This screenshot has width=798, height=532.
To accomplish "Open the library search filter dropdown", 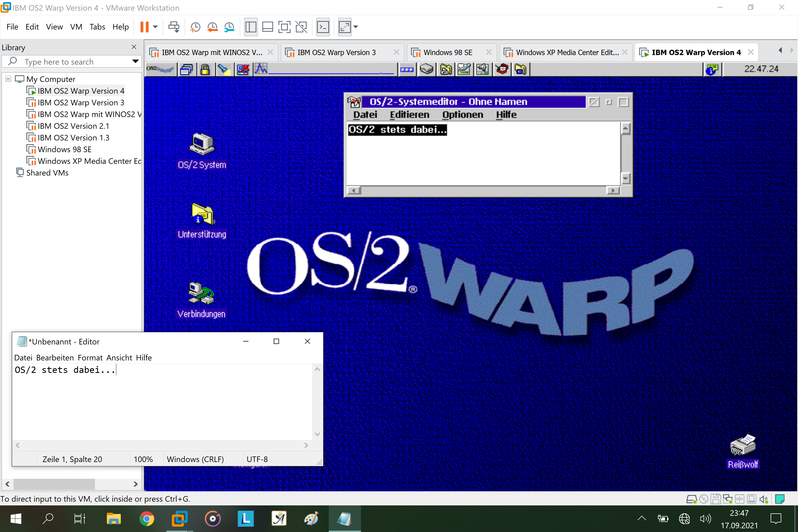I will (135, 61).
